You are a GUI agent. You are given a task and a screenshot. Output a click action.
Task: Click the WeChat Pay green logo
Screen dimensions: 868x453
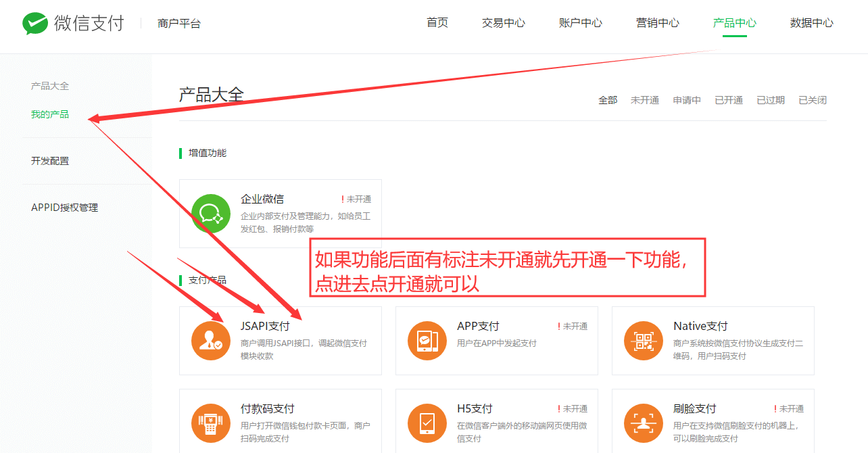35,24
